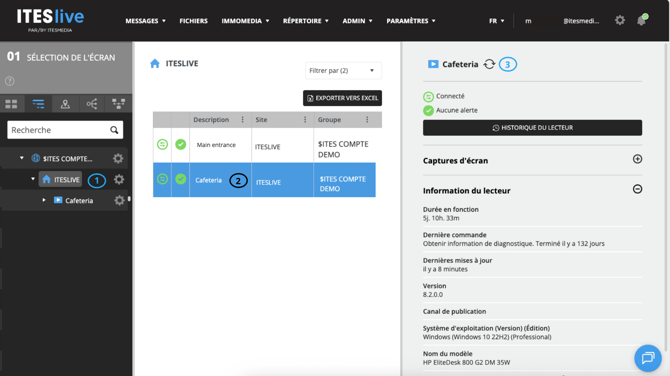Open gear for ITESLIVE site node
The image size is (670, 376).
pos(119,179)
